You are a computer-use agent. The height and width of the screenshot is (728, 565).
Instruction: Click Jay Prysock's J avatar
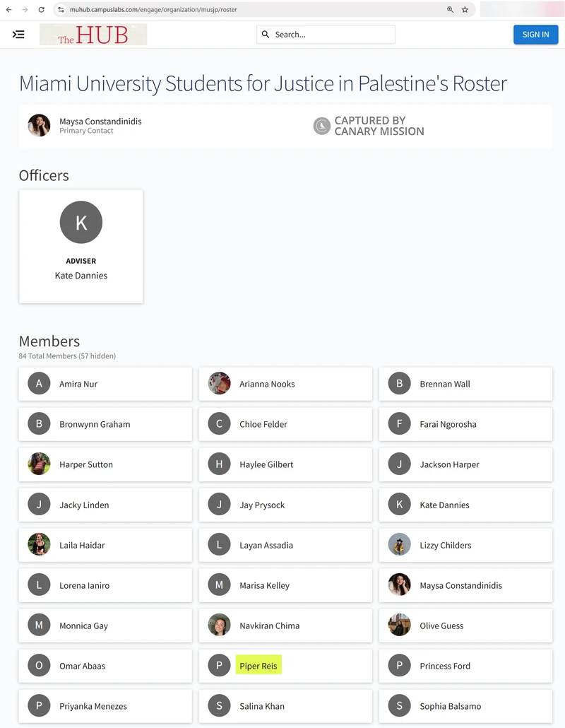pos(219,505)
